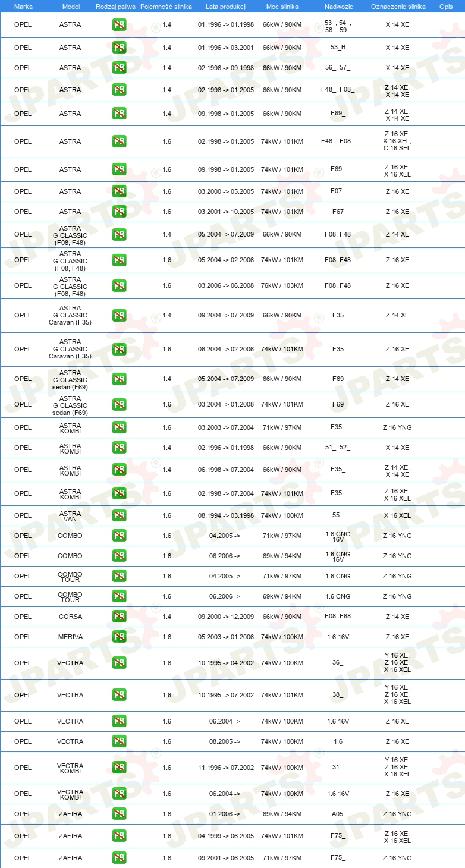Select the '76kW / 103KM' power cell

click(282, 285)
